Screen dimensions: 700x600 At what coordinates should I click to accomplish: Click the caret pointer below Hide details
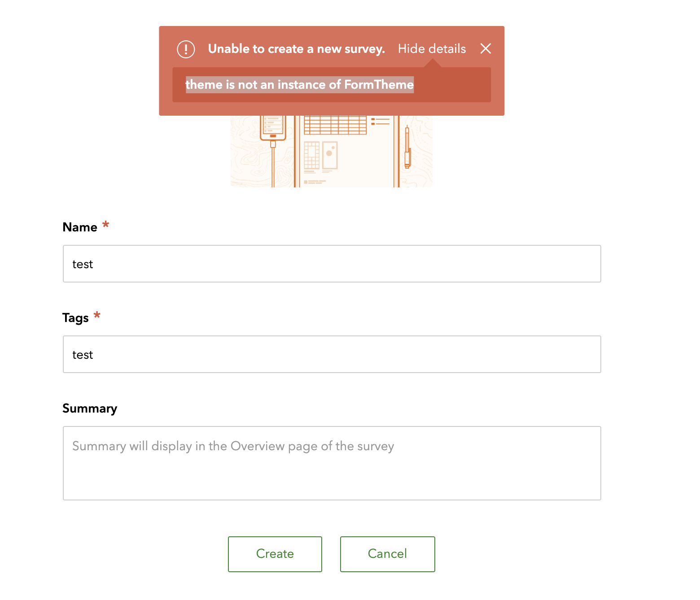click(433, 63)
